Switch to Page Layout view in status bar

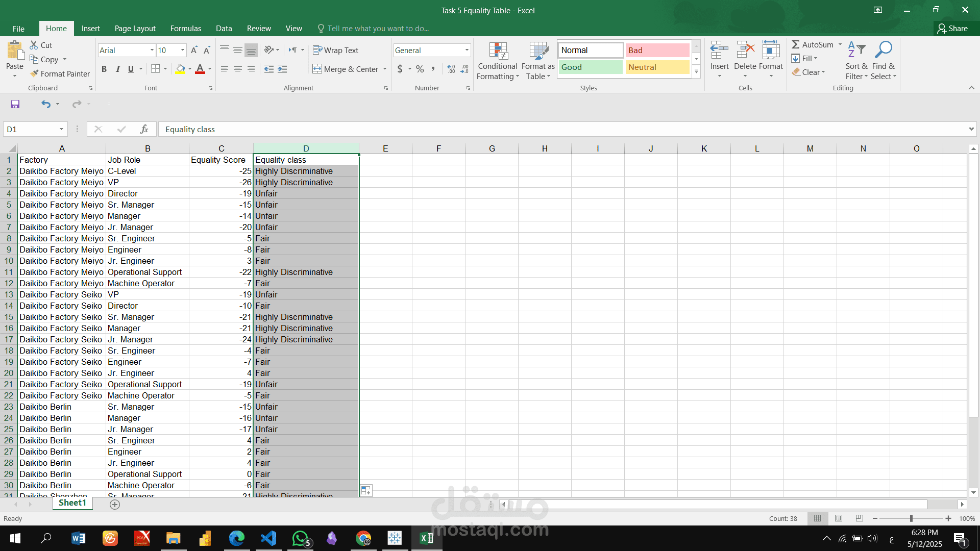coord(839,518)
